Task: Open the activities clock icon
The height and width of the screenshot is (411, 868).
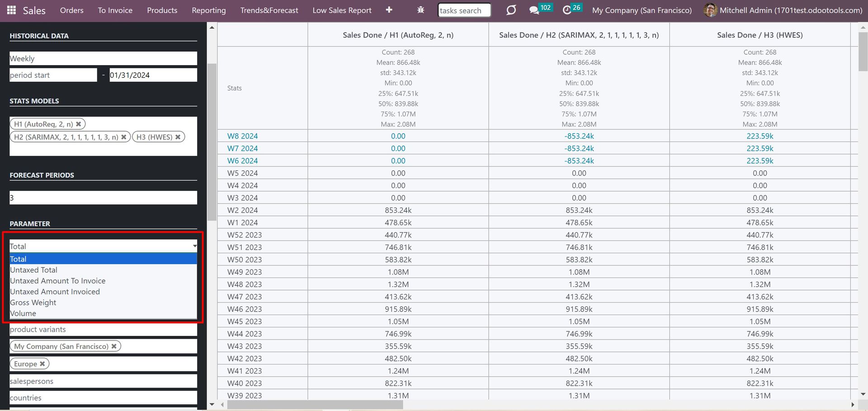Action: pos(567,10)
